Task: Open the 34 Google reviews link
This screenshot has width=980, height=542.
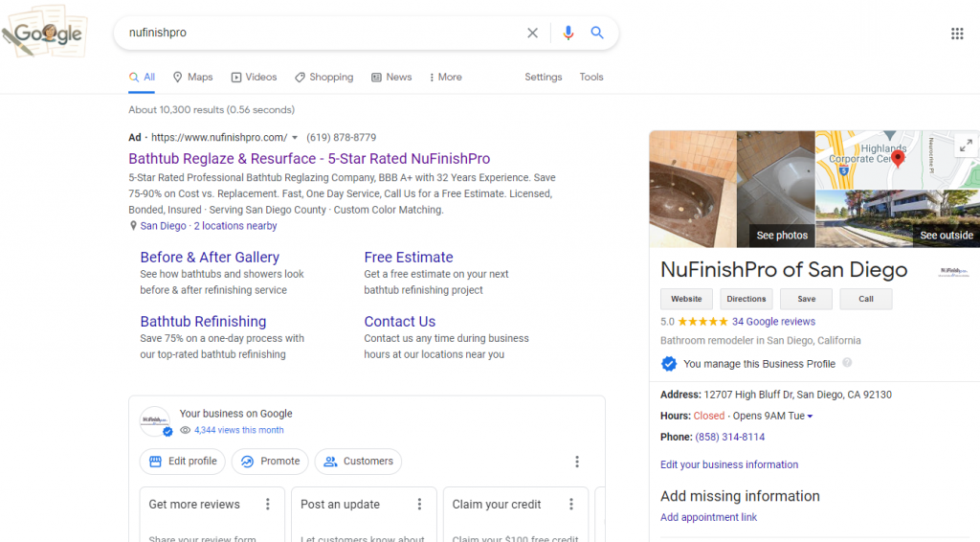Action: tap(773, 322)
